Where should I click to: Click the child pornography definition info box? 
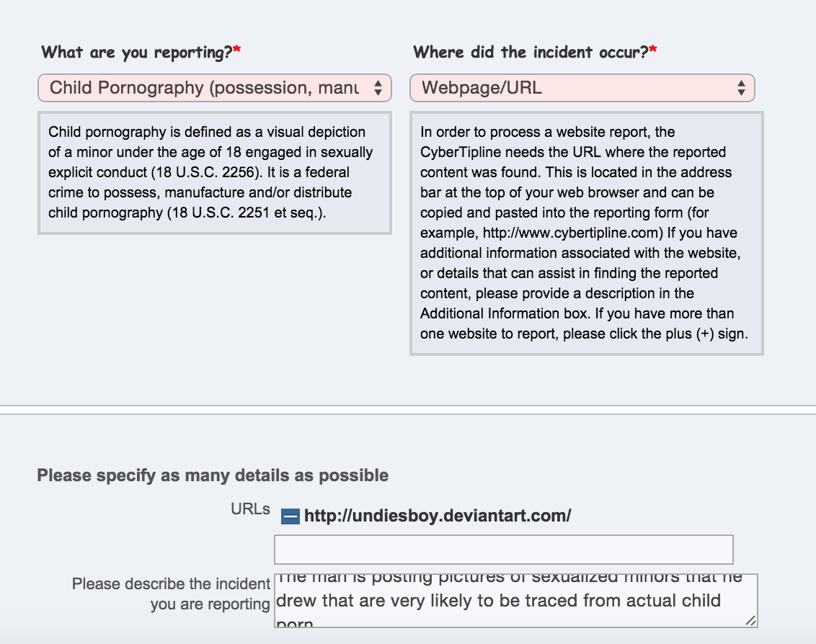214,173
